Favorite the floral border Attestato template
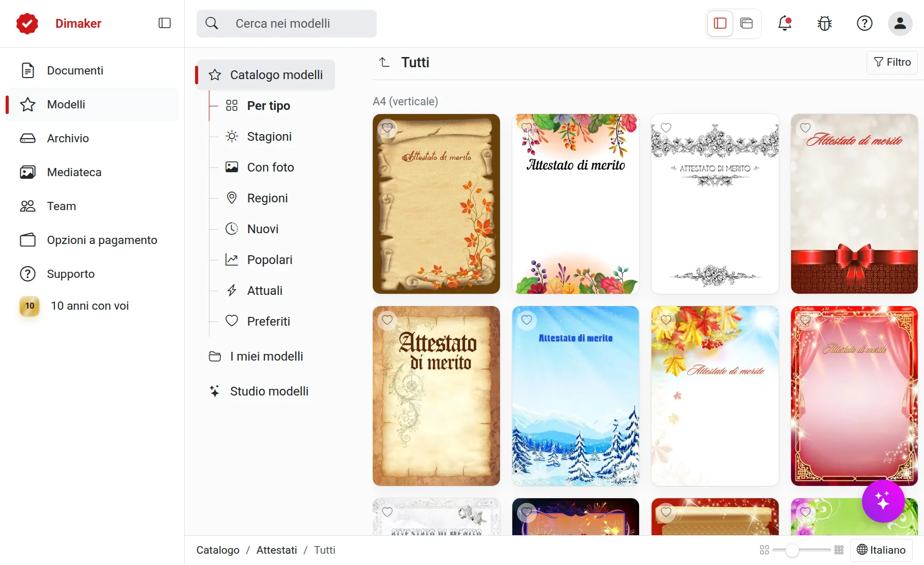This screenshot has width=924, height=565. tap(527, 128)
